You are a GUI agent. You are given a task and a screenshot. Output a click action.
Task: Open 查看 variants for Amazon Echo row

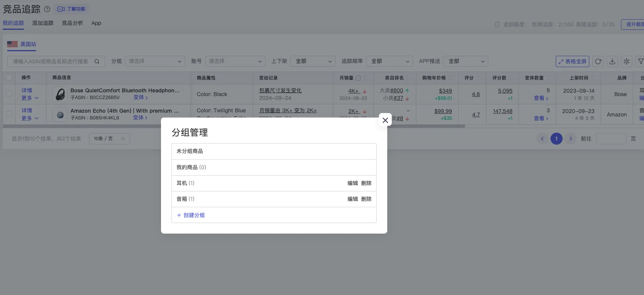(x=541, y=118)
